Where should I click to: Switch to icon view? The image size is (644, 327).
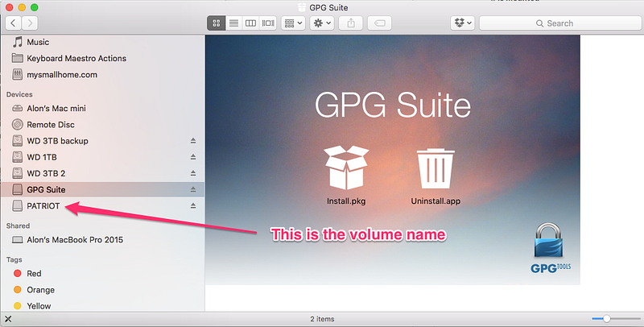coord(216,23)
